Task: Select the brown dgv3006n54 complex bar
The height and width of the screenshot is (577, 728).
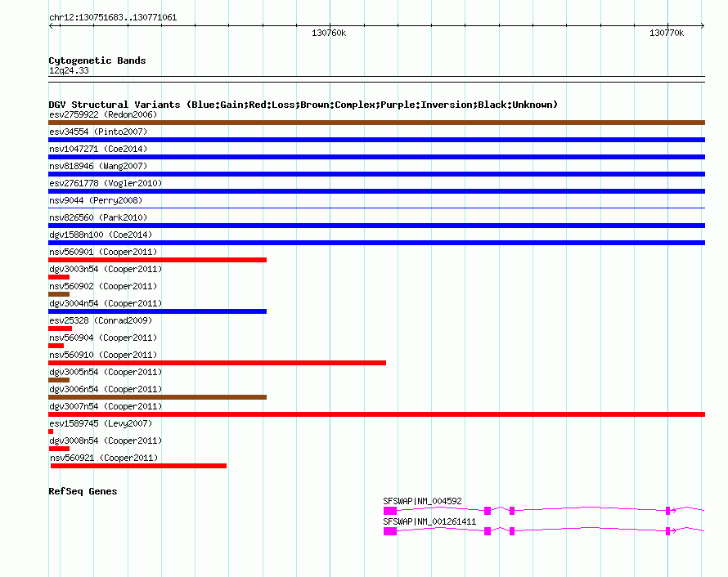Action: tap(157, 397)
